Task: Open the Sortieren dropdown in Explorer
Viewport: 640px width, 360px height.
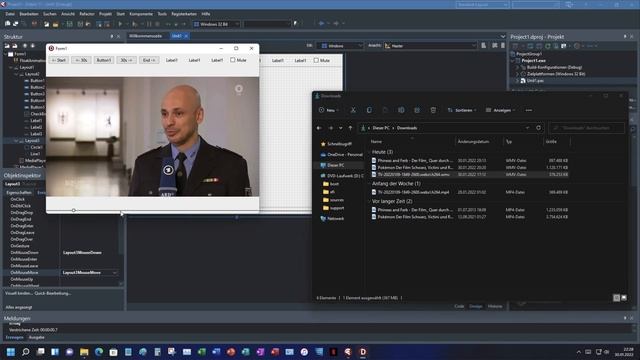Action: (462, 110)
